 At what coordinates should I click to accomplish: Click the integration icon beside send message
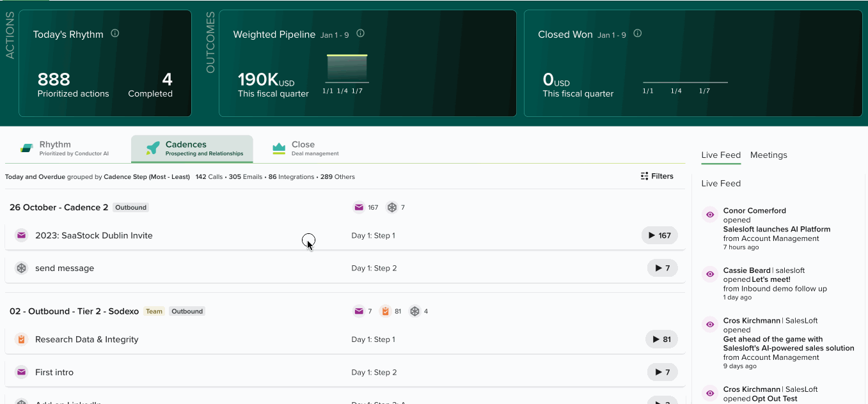pyautogui.click(x=22, y=268)
